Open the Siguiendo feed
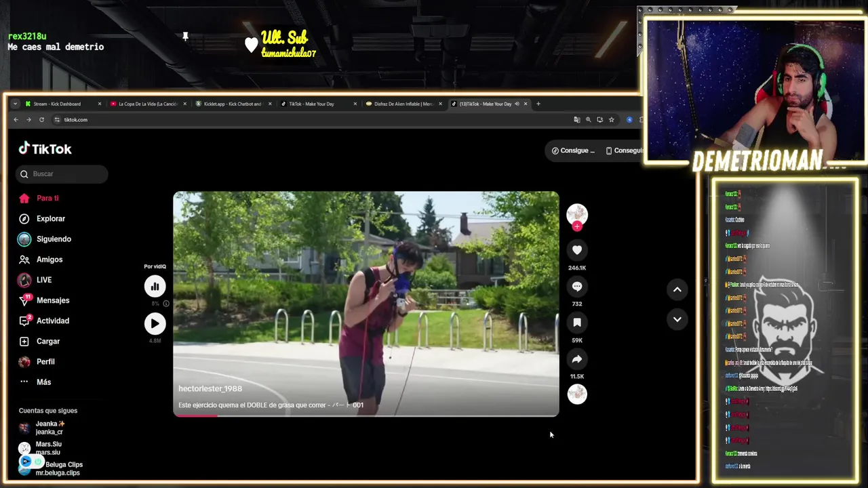Viewport: 868px width, 488px height. click(54, 239)
